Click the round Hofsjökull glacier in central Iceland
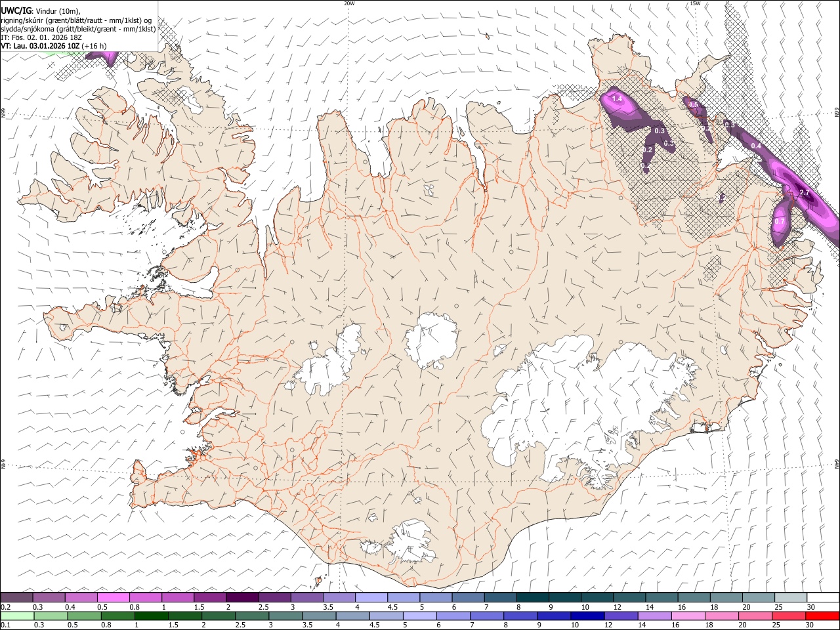Screen dimensions: 840x630 (431, 340)
